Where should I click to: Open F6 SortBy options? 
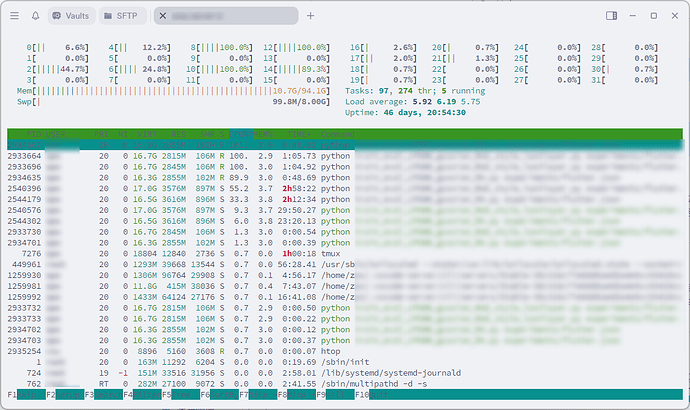(x=220, y=395)
